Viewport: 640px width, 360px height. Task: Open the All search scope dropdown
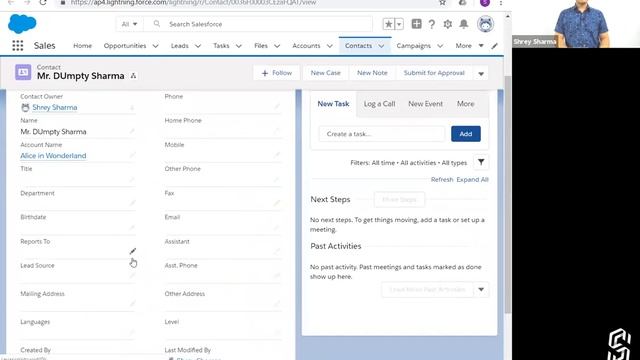(x=129, y=24)
